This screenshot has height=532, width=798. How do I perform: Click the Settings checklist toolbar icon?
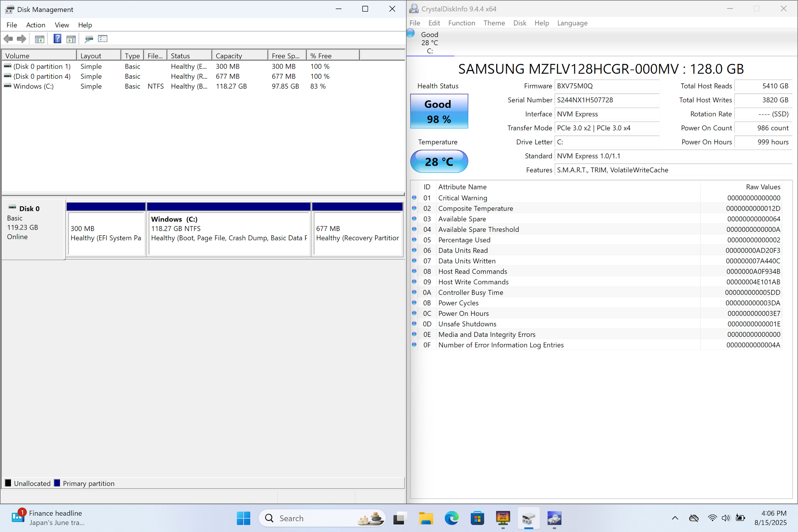[103, 39]
